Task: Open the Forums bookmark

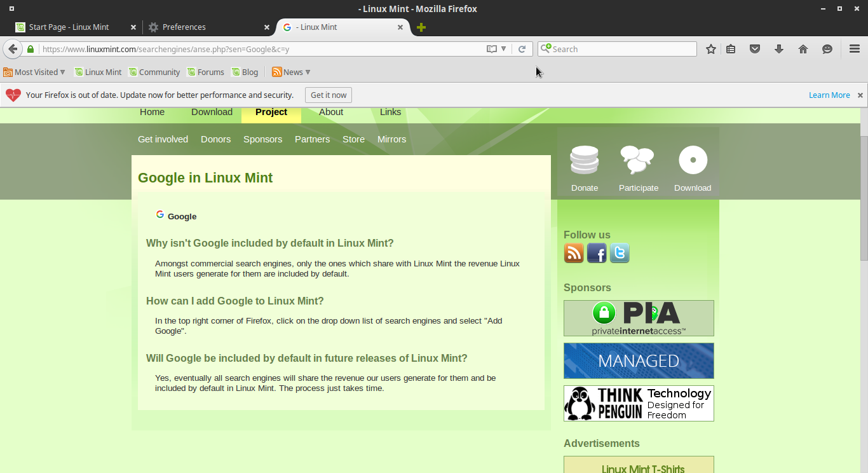Action: (205, 72)
